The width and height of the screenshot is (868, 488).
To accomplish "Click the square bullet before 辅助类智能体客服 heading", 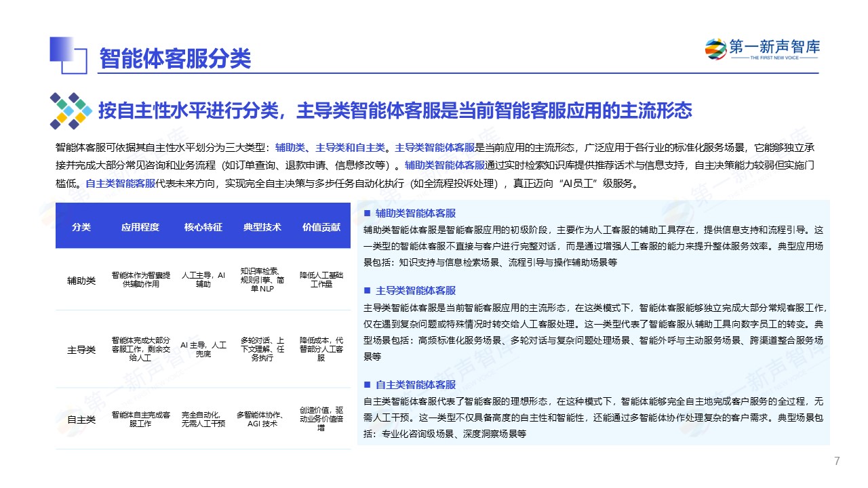I will 367,213.
